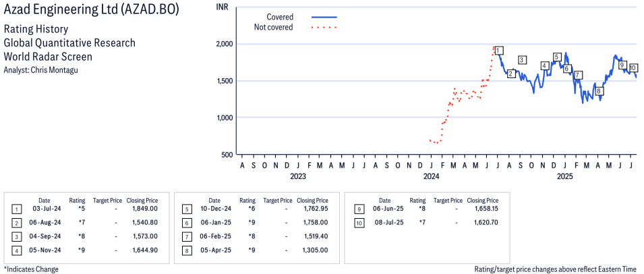Click chart marker 7 on the chart

click(578, 75)
